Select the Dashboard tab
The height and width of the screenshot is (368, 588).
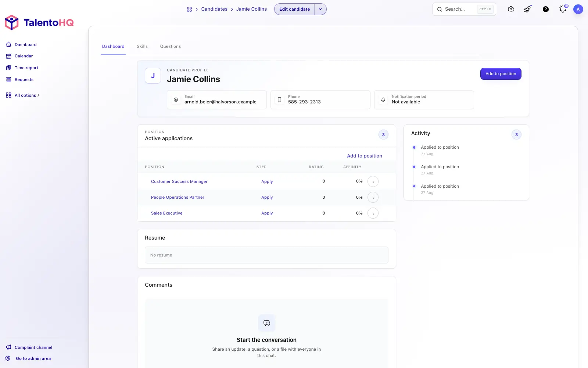pyautogui.click(x=113, y=46)
